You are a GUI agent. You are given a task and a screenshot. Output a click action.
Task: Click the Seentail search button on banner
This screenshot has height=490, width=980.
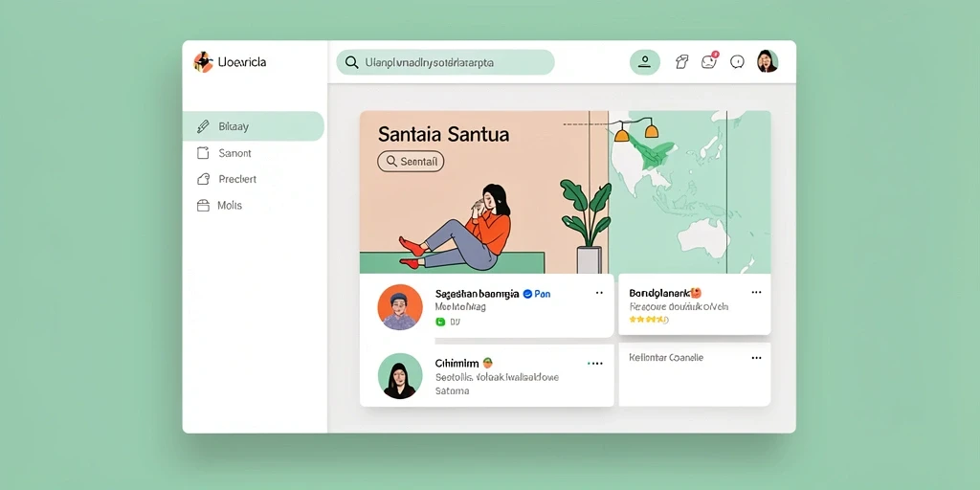(411, 161)
